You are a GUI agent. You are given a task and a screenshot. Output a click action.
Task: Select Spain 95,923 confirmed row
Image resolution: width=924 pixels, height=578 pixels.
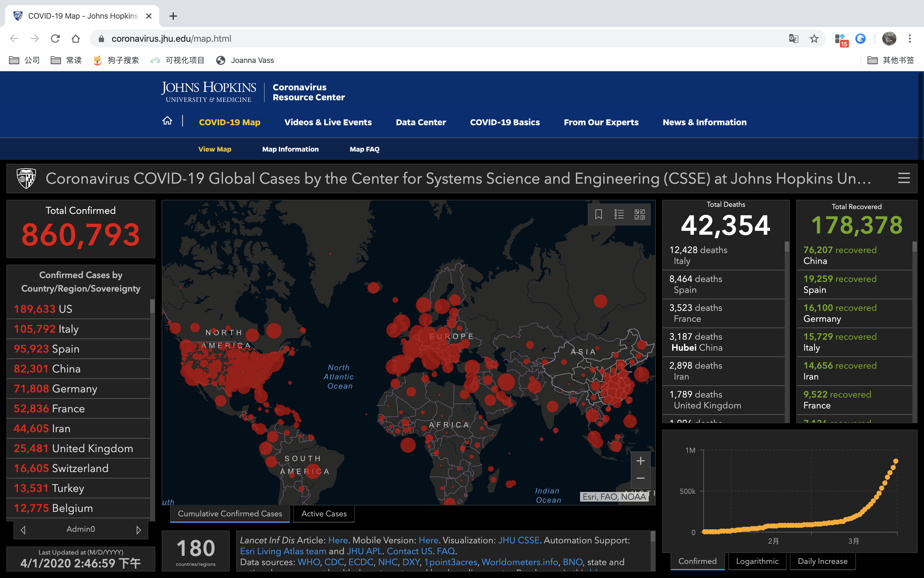[79, 349]
